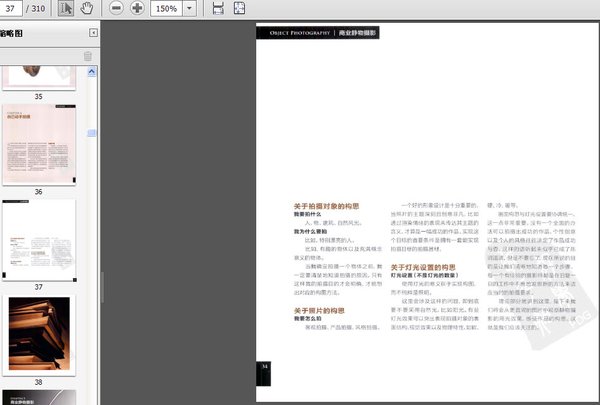Delete selected thumbnail with trash icon
This screenshot has height=405, width=600.
click(x=88, y=56)
